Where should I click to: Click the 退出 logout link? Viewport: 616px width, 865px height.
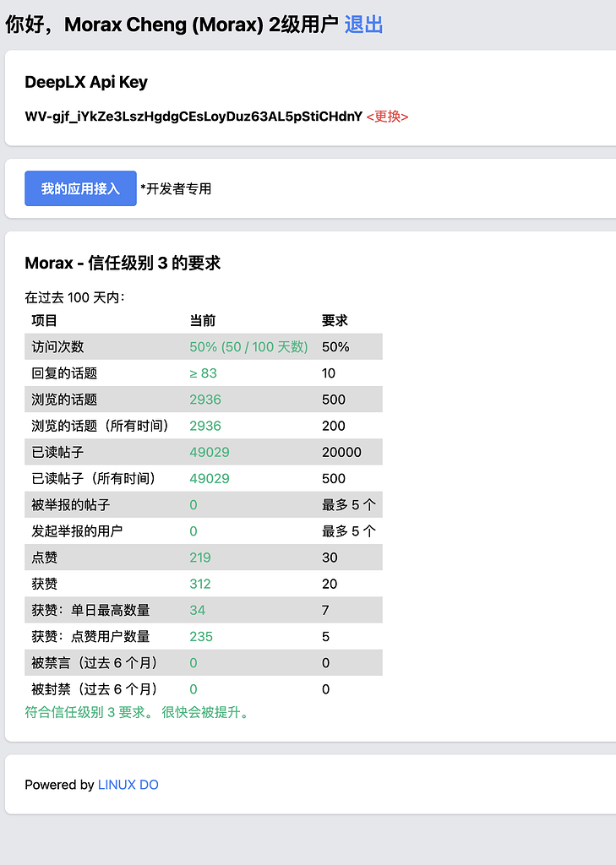363,24
